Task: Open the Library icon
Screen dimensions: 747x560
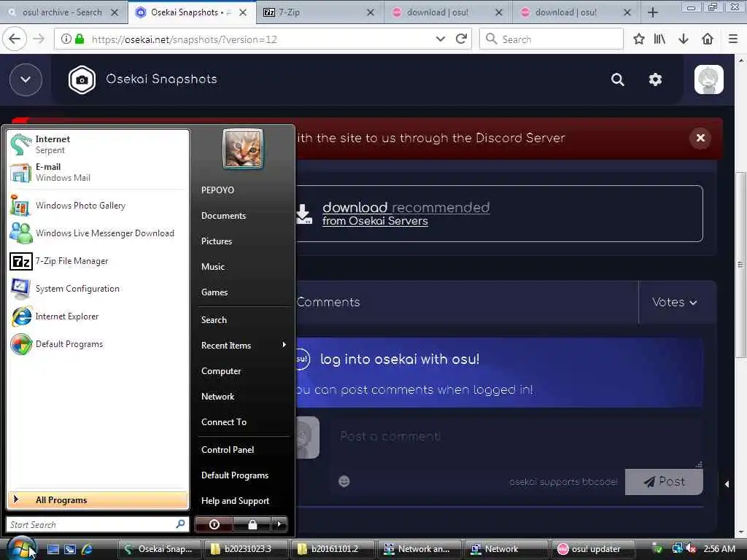Action: tap(659, 39)
